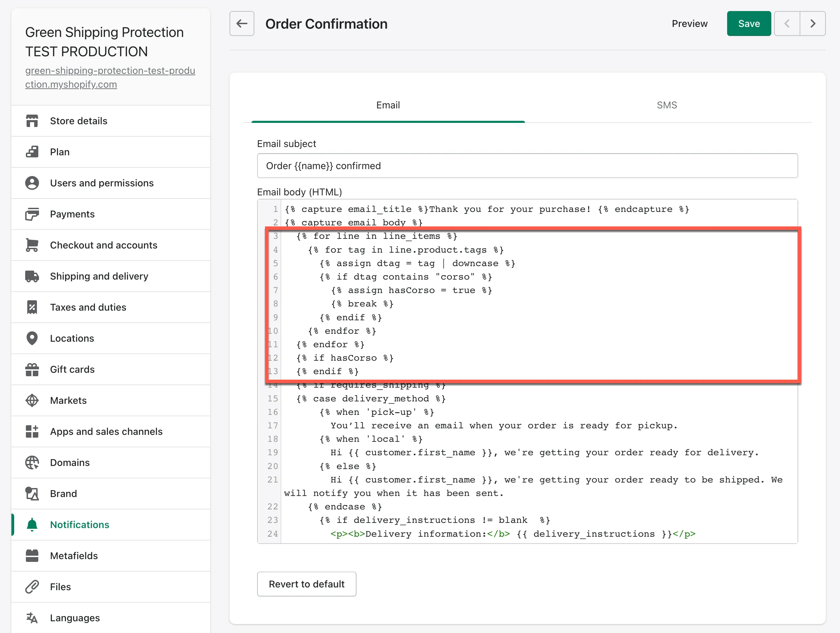The height and width of the screenshot is (633, 840).
Task: Save the Order Confirmation template
Action: (x=749, y=23)
